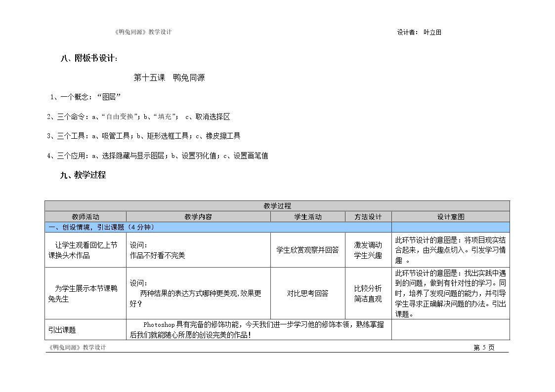Screen dimensions: 555x392
Task: Click cell 让学生观看回忆上节课换头术作品
Action: pyautogui.click(x=85, y=250)
